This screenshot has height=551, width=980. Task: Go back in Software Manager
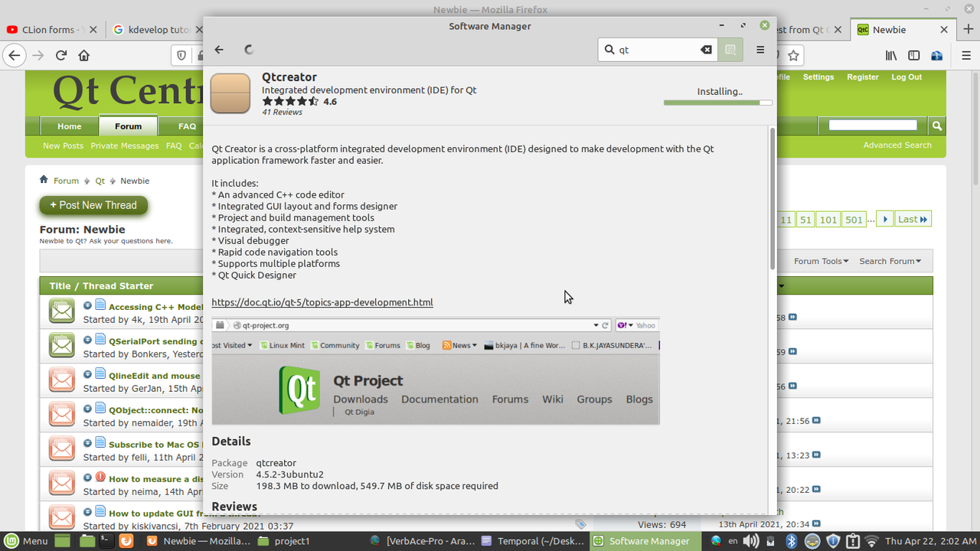point(219,50)
